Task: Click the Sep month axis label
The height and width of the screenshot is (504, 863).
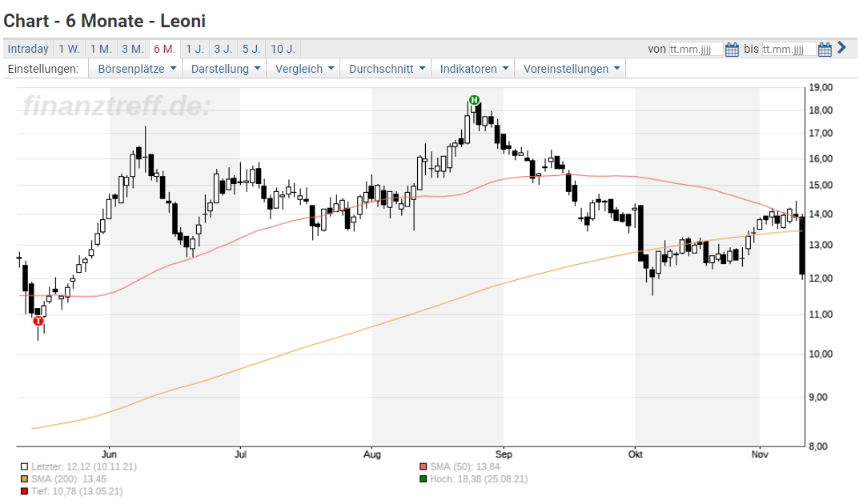Action: 504,454
